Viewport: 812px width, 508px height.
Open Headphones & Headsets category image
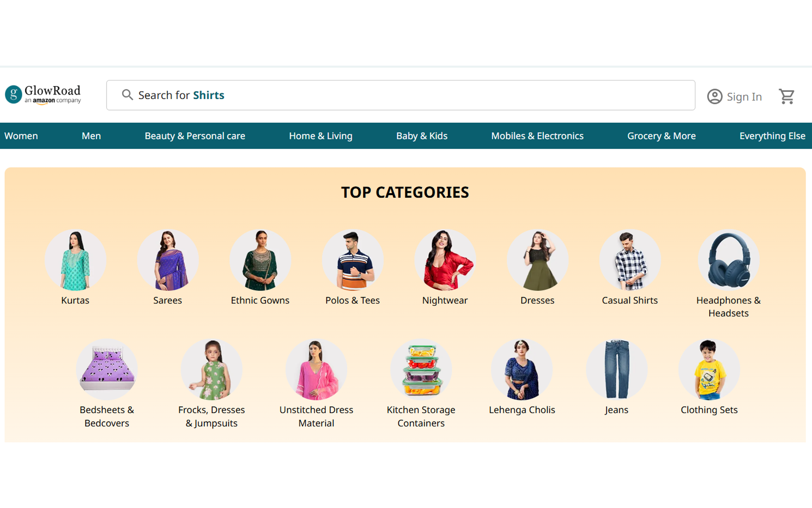point(728,260)
